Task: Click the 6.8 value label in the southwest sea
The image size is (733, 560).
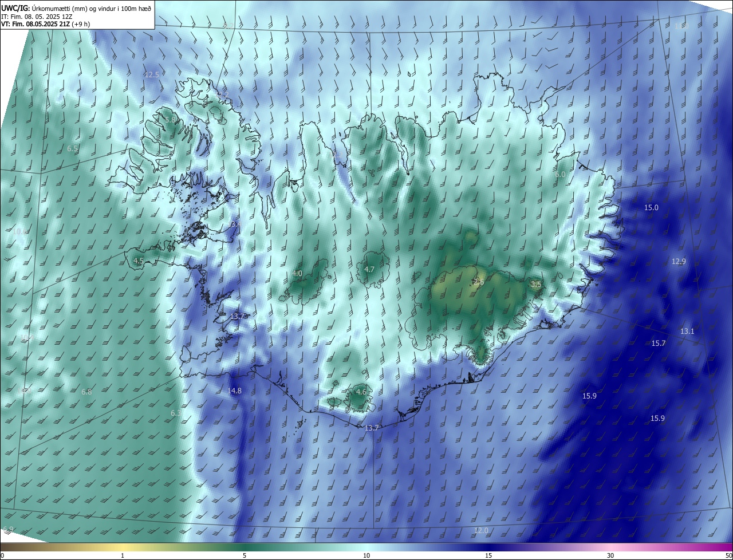Action: pos(86,392)
